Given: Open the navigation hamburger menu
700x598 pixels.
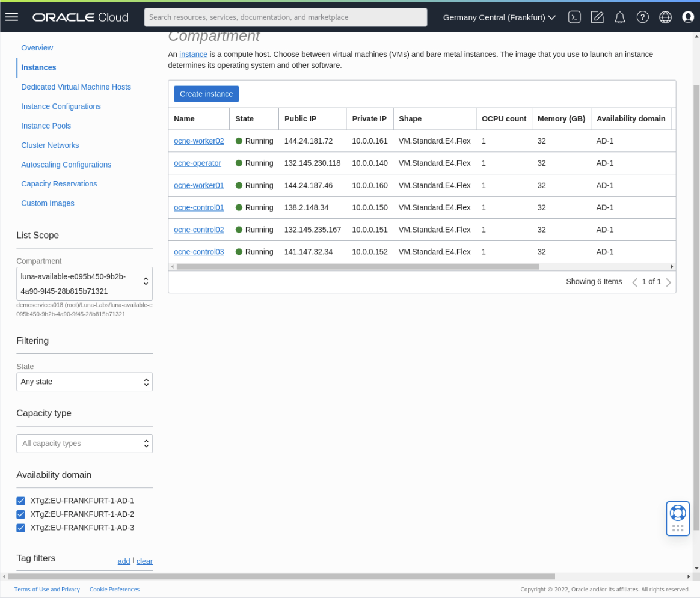Looking at the screenshot, I should (x=11, y=17).
